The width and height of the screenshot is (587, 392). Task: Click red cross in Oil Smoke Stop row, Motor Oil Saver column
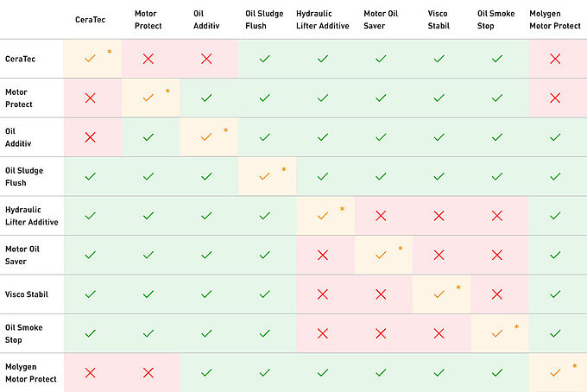381,332
